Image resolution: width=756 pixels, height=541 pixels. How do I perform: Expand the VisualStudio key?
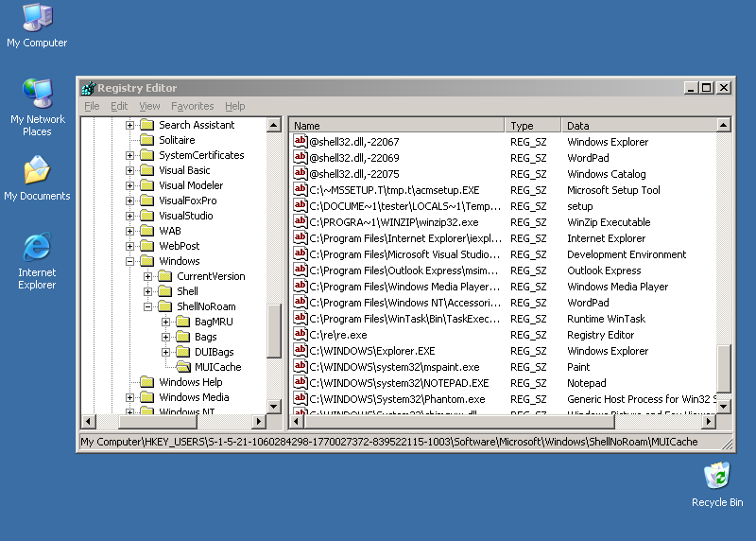tap(129, 216)
